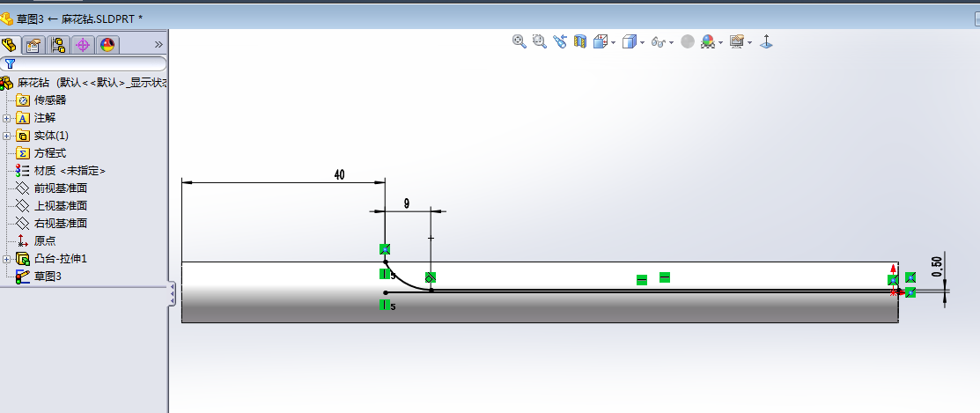
Task: Click the Zoom to Fit icon
Action: [x=519, y=41]
